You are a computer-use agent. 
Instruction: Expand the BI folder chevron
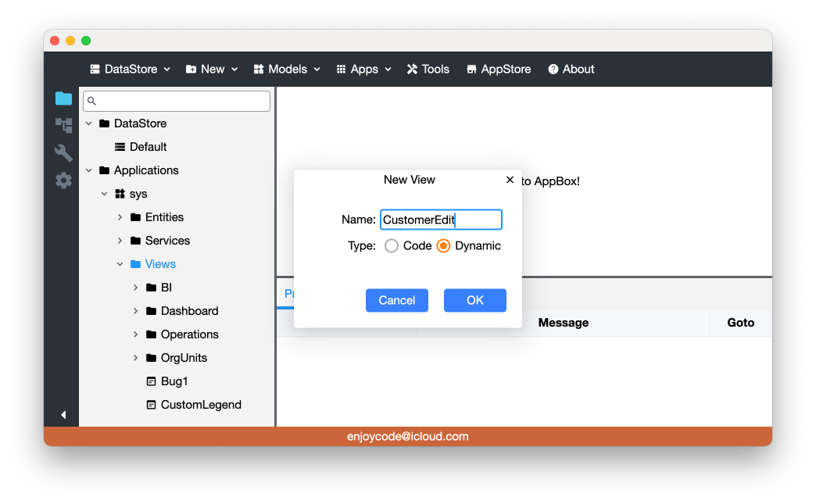coord(136,287)
